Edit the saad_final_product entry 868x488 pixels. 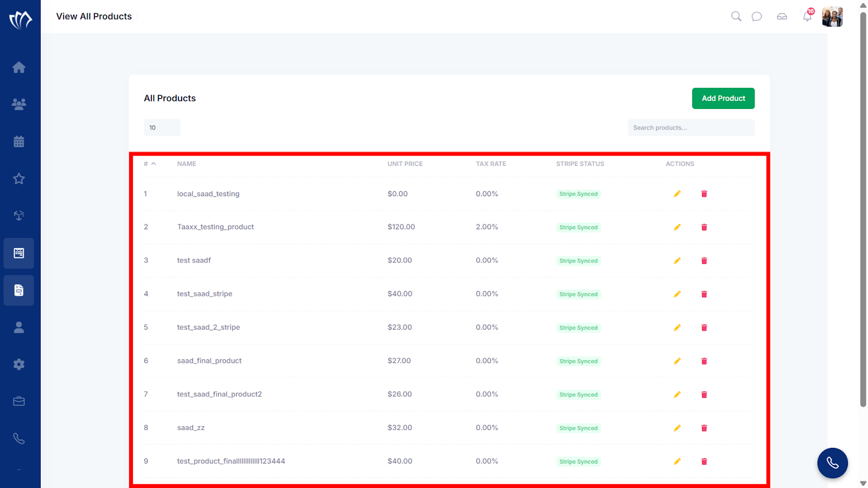point(677,361)
